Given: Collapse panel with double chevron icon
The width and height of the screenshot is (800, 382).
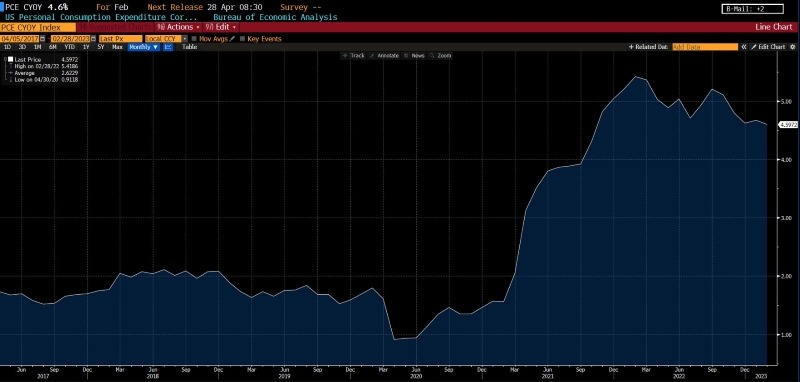Looking at the screenshot, I should [744, 47].
